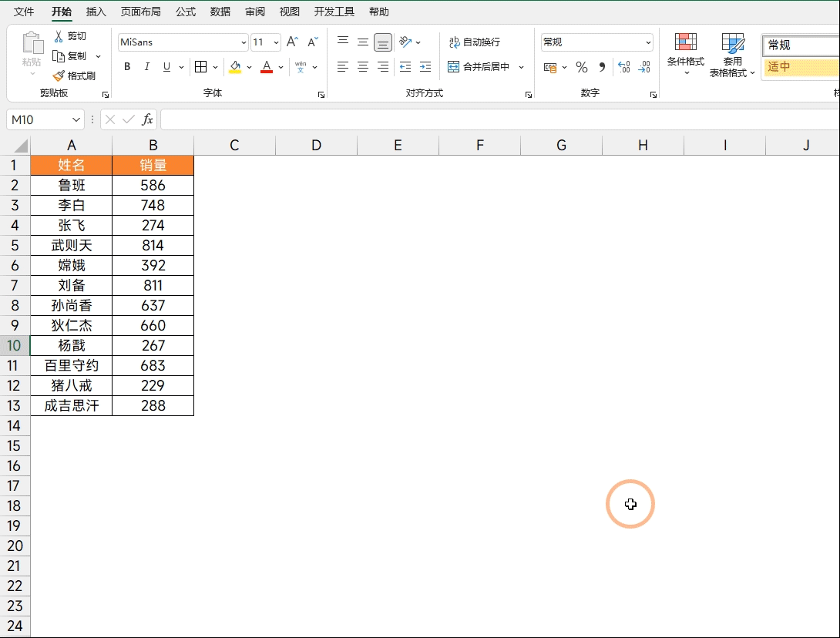840x638 pixels.
Task: Open the Name Box dropdown arrow
Action: coord(76,119)
